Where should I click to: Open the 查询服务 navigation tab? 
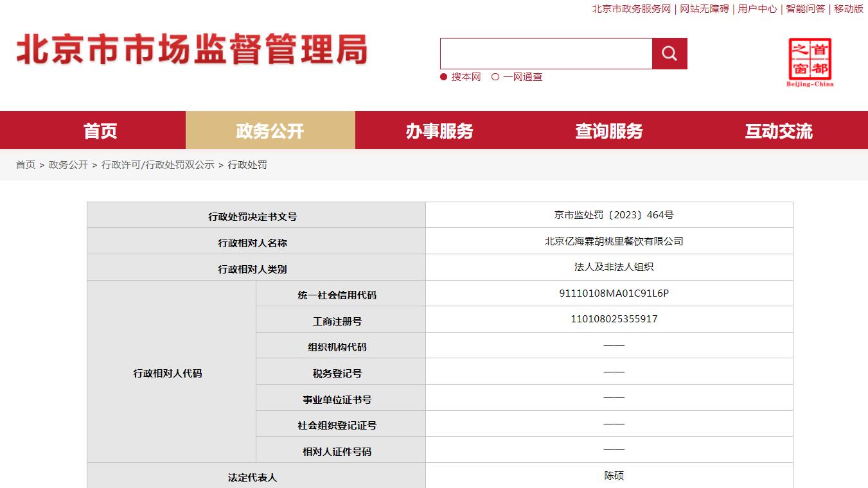609,130
